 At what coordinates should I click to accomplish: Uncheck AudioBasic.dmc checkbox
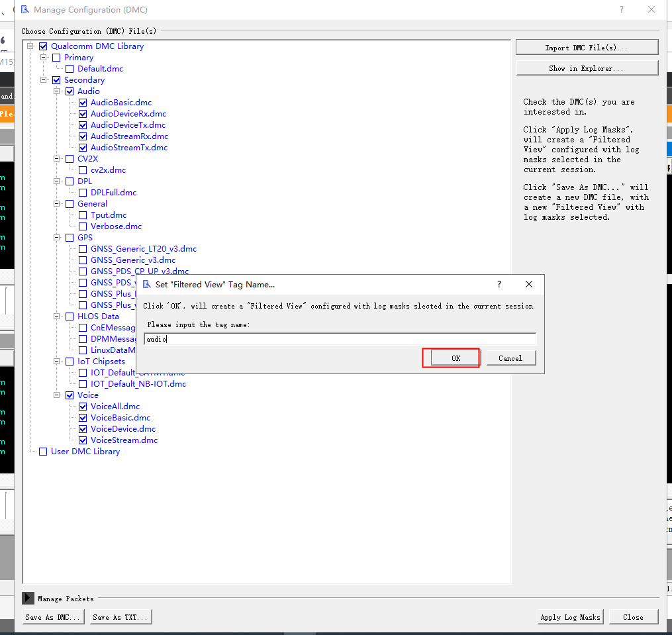[x=83, y=103]
